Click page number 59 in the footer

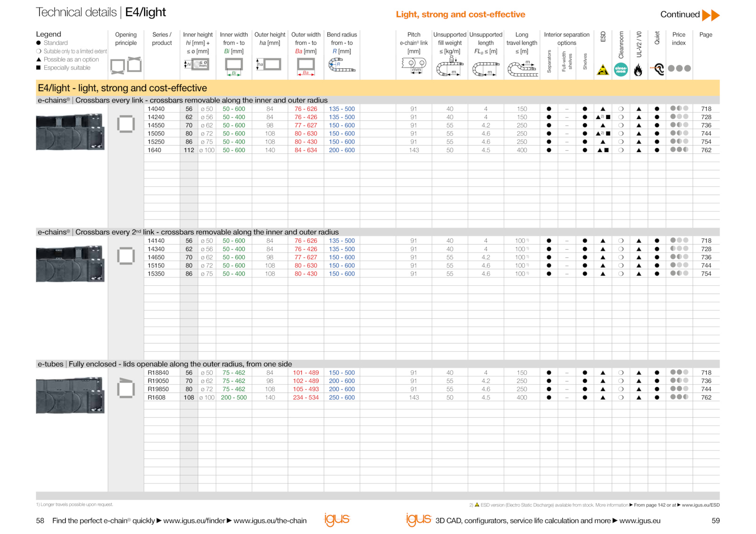[x=716, y=520]
